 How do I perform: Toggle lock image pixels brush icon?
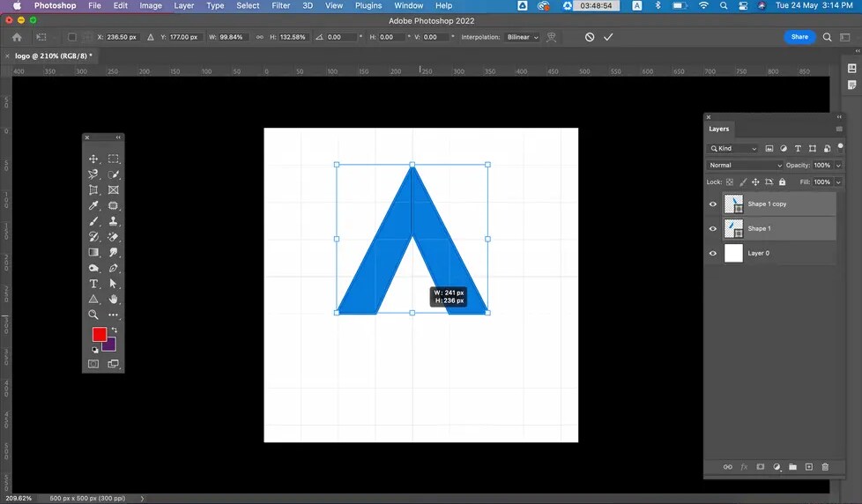click(x=743, y=182)
